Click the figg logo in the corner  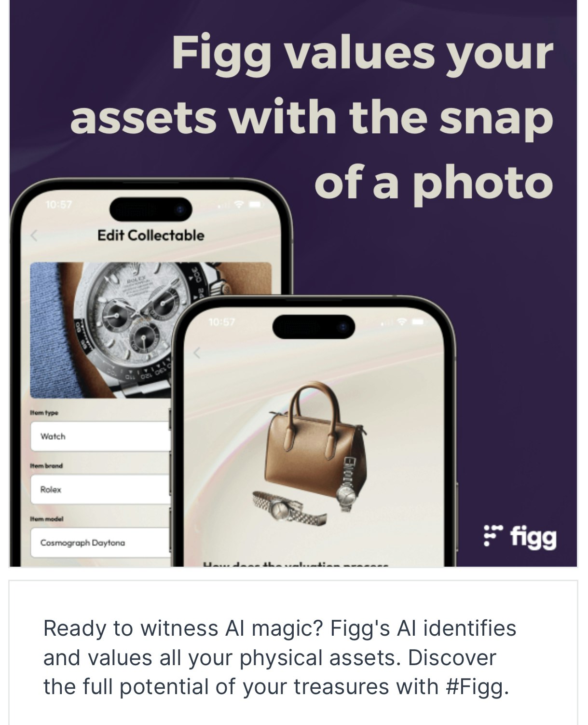(520, 537)
